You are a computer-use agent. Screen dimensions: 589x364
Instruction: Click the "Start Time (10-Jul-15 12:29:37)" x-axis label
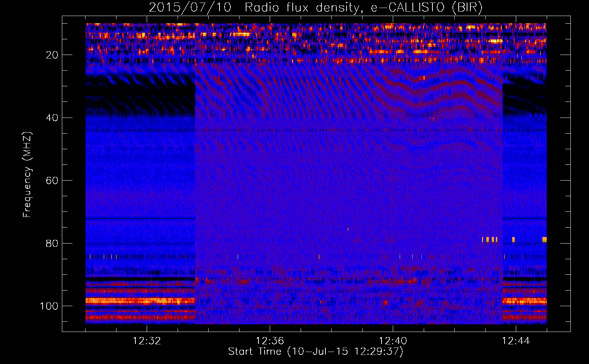click(x=316, y=352)
